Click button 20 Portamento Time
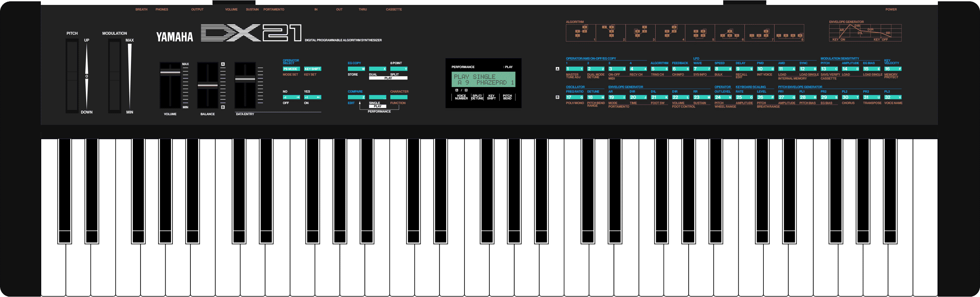 [x=638, y=97]
